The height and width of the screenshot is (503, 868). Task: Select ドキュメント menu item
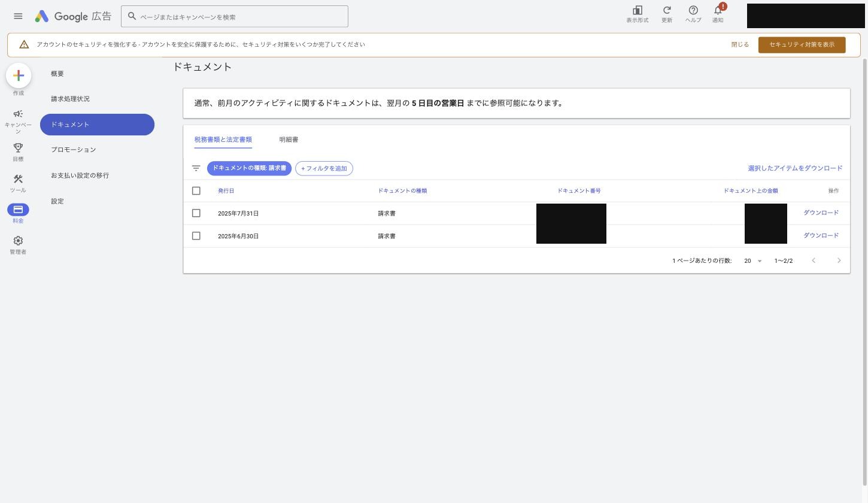pyautogui.click(x=97, y=125)
